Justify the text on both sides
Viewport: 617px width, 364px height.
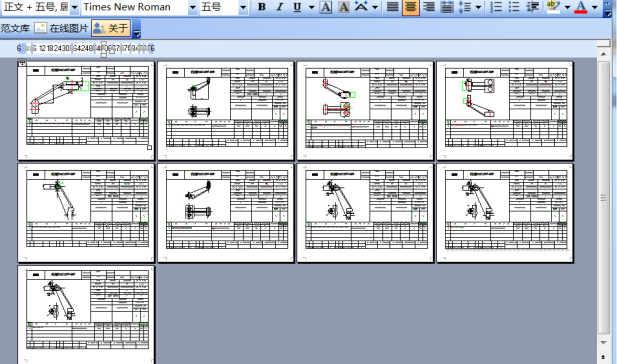[392, 7]
